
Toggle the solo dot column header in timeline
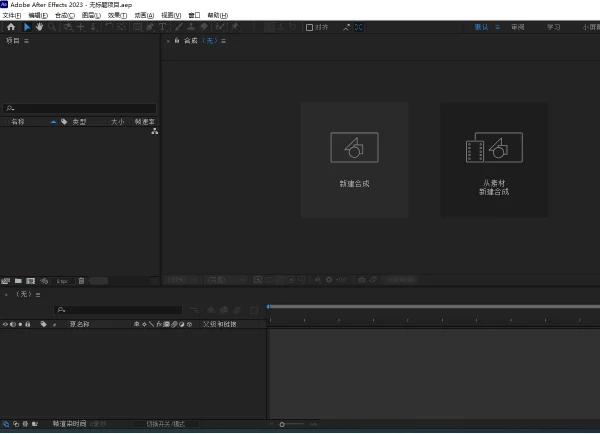20,324
